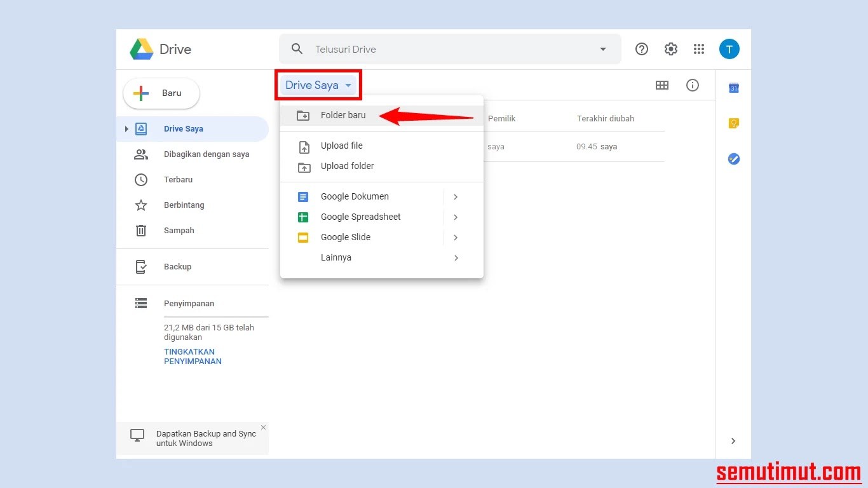Select Folder baru from menu
Viewport: 868px width, 488px height.
[x=343, y=116]
